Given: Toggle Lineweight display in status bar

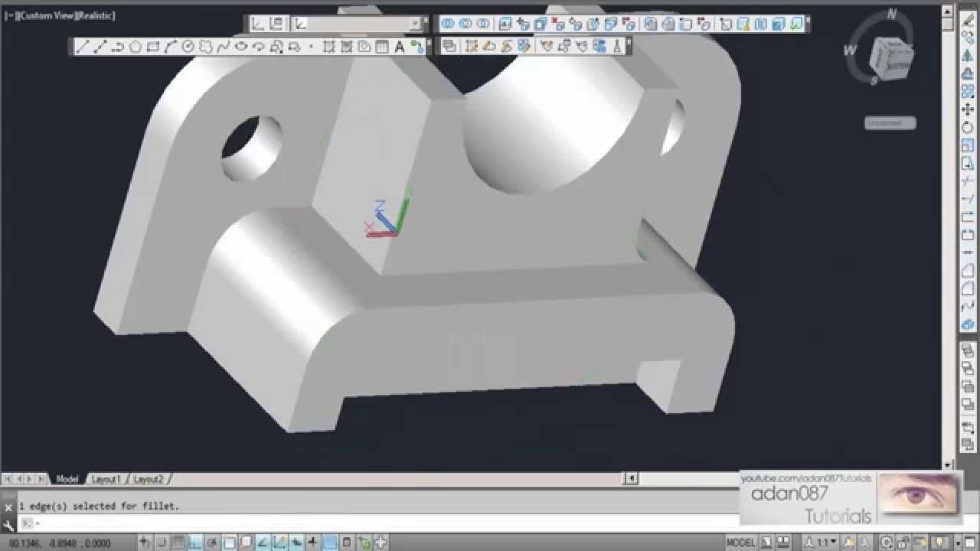Looking at the screenshot, I should (x=313, y=543).
